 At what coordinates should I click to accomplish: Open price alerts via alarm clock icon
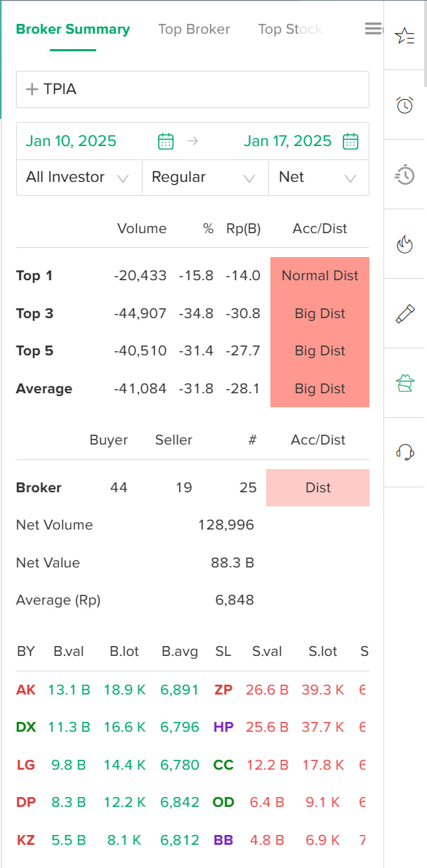(x=405, y=105)
